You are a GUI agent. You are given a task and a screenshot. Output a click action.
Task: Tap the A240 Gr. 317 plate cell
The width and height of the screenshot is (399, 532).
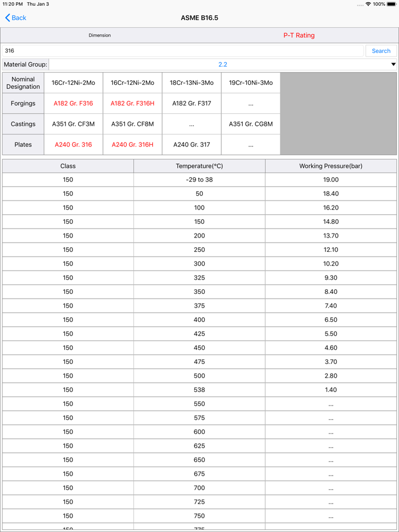point(192,145)
